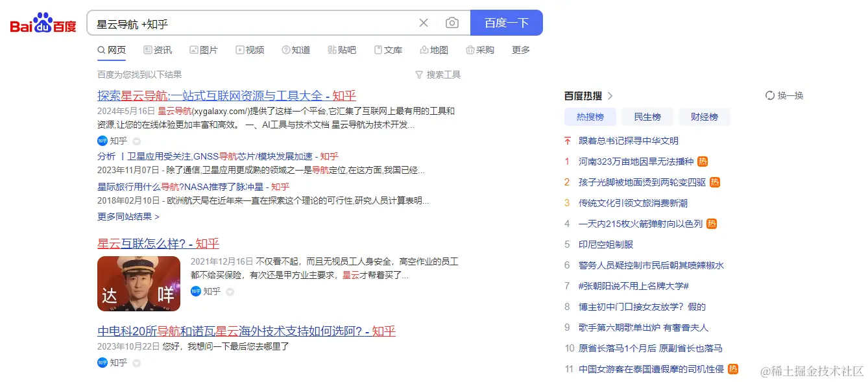Refresh hot list with 换一换

(784, 95)
